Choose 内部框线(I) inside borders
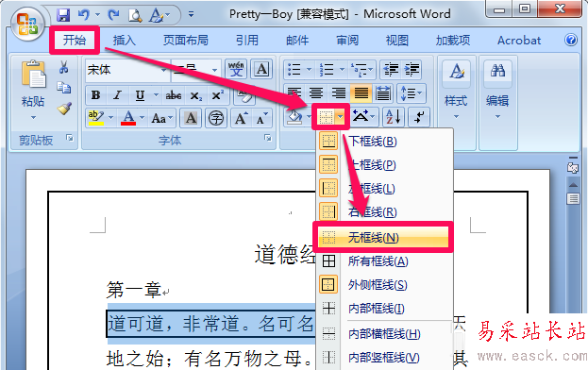Viewport: 588px width, 370px height. click(384, 308)
